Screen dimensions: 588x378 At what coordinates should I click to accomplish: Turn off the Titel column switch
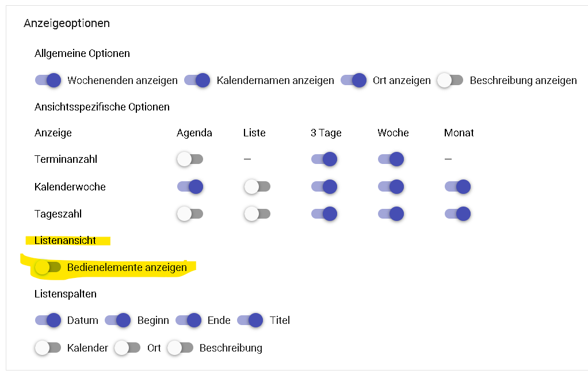point(250,320)
